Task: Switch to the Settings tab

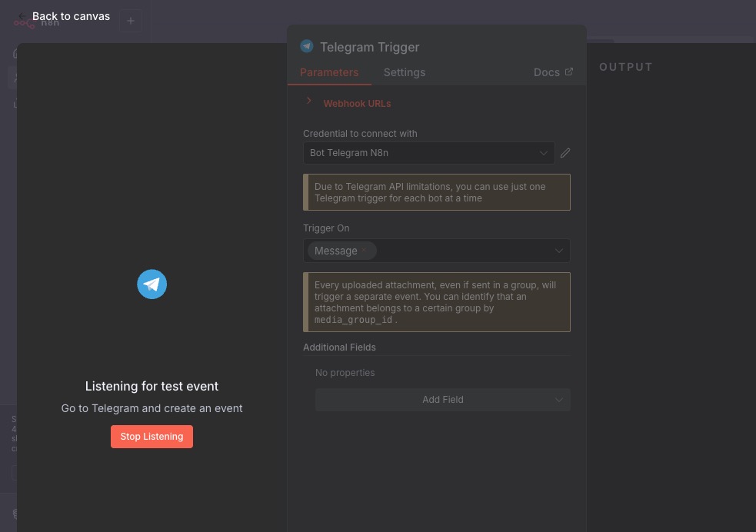Action: [405, 72]
